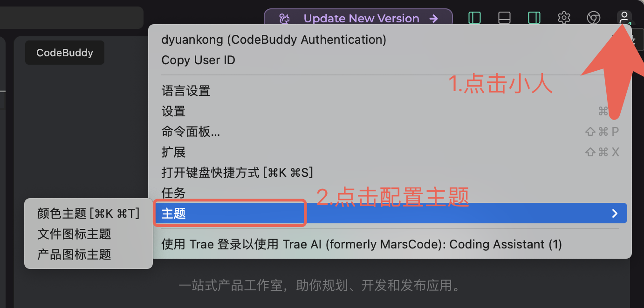Toggle the secondary sidebar layout icon

[534, 18]
